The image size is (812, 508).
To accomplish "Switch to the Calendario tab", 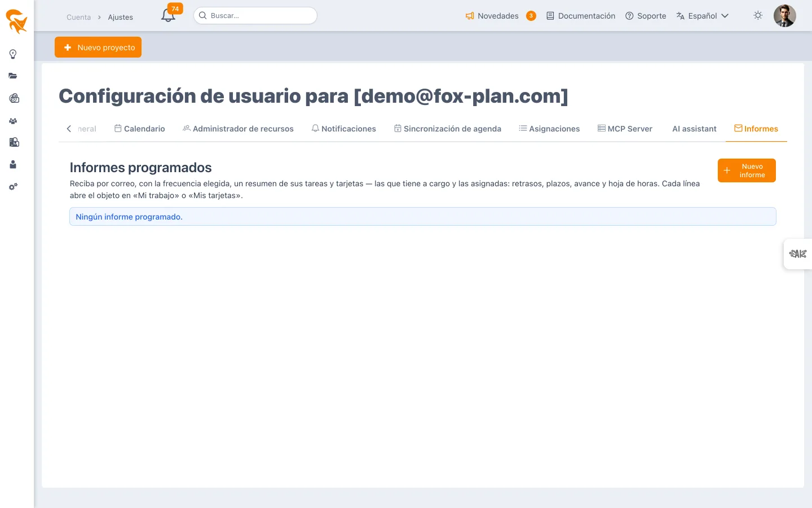I will click(140, 129).
